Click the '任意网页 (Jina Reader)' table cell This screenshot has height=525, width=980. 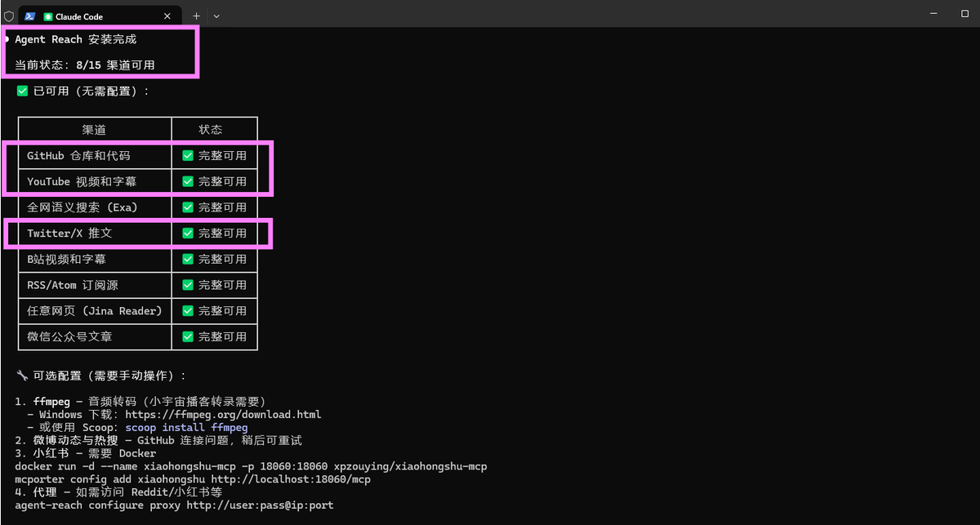coord(95,310)
